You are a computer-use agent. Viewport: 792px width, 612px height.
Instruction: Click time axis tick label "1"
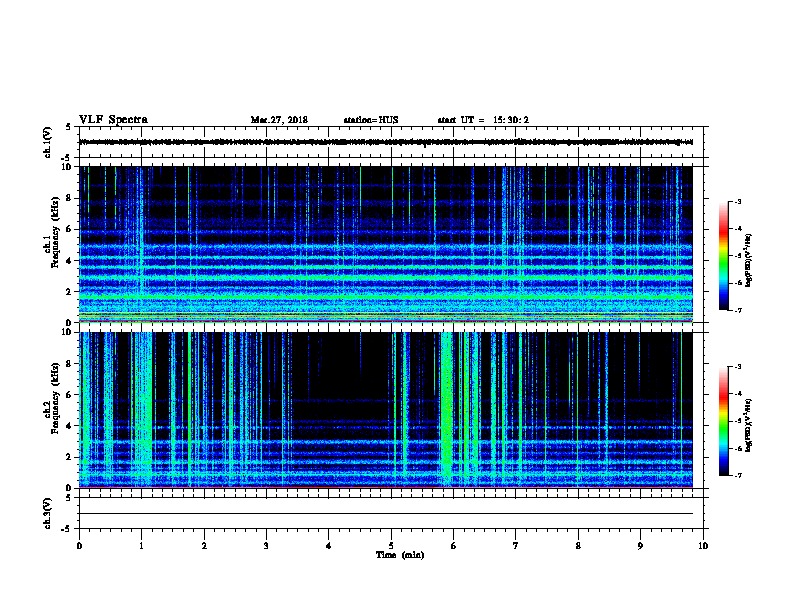pyautogui.click(x=141, y=546)
